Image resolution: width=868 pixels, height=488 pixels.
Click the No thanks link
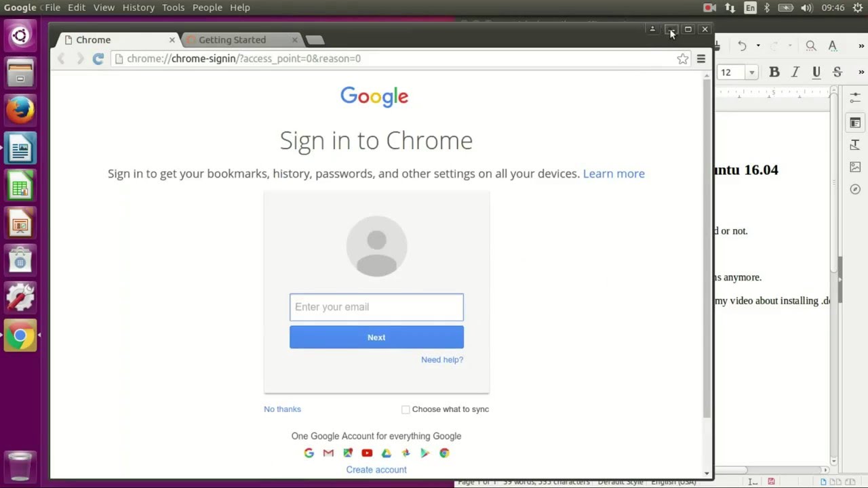pyautogui.click(x=282, y=409)
